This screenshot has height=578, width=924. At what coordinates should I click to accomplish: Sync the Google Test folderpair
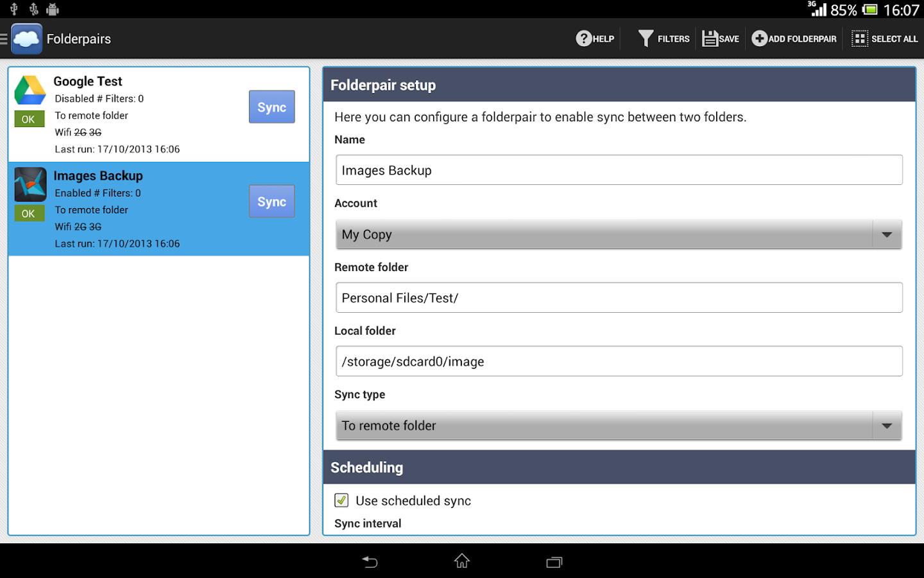coord(271,107)
